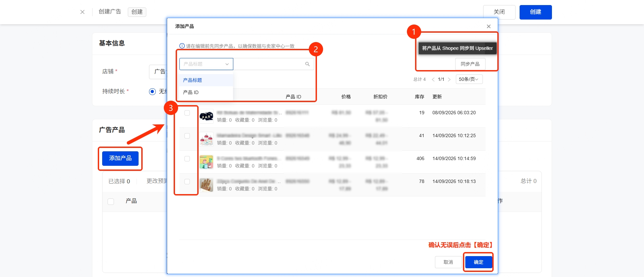Choose 产品标题 option in dropdown list
The height and width of the screenshot is (277, 644).
(206, 80)
